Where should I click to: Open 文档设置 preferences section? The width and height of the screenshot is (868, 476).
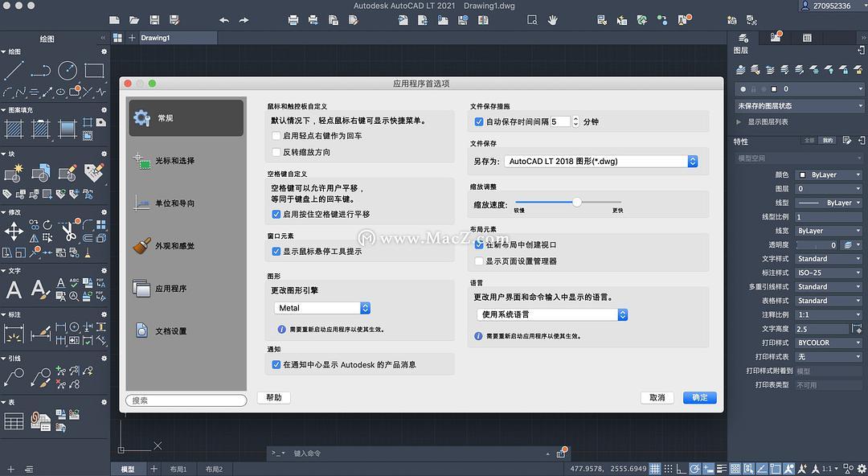tap(186, 331)
